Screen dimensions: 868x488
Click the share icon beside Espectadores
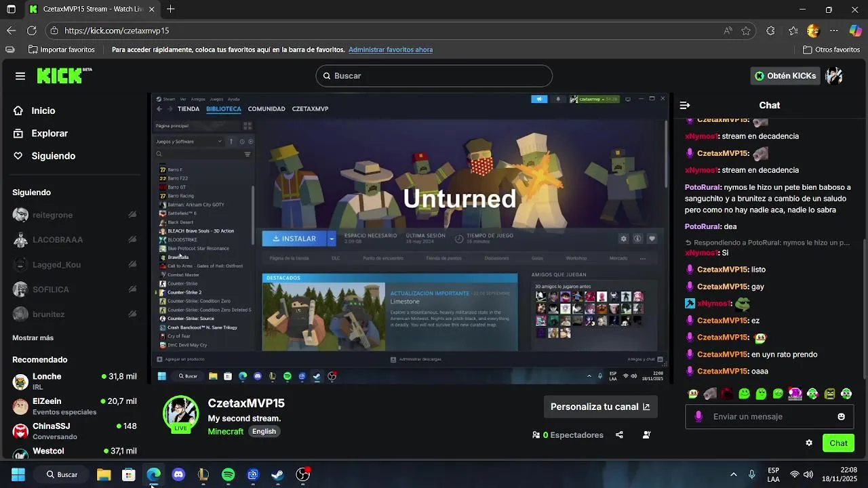coord(619,435)
